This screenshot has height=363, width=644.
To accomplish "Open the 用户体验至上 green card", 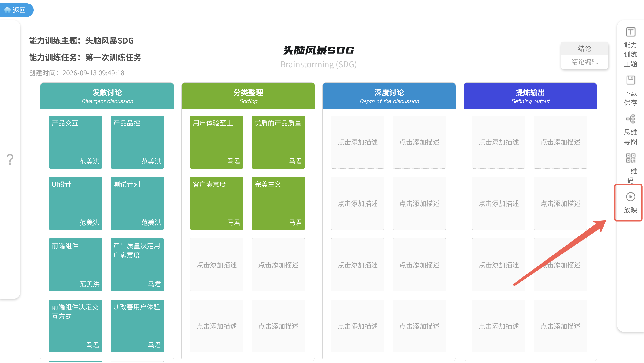I will 216,142.
